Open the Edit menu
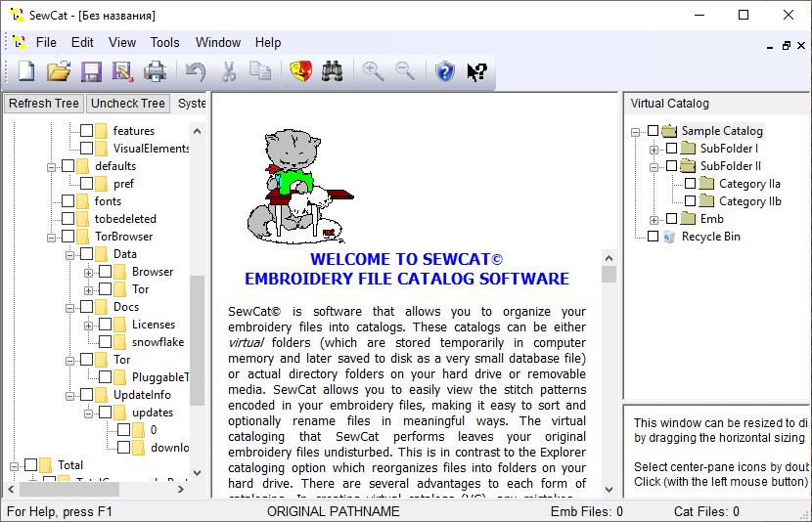The height and width of the screenshot is (522, 812). point(82,42)
